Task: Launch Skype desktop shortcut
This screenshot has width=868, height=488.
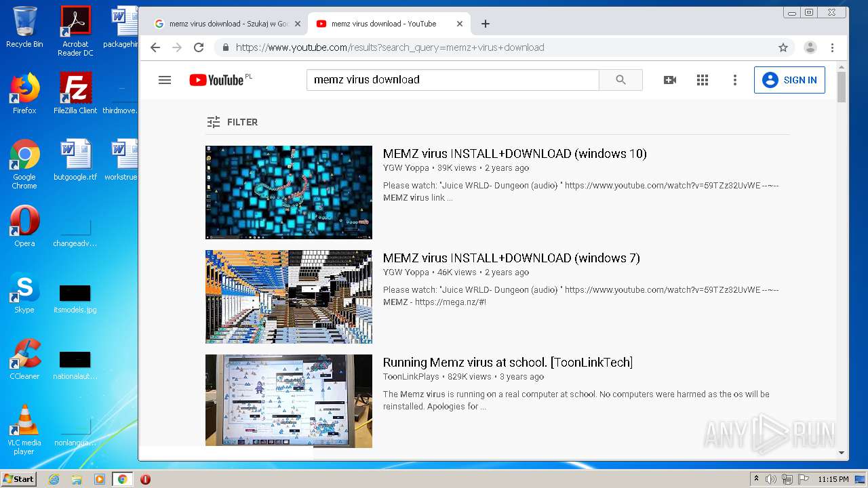Action: (x=24, y=293)
